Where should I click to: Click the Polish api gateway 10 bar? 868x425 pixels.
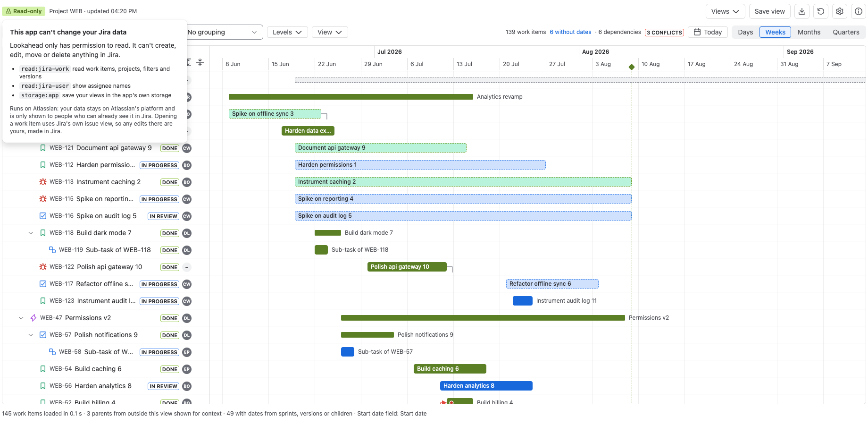click(407, 267)
